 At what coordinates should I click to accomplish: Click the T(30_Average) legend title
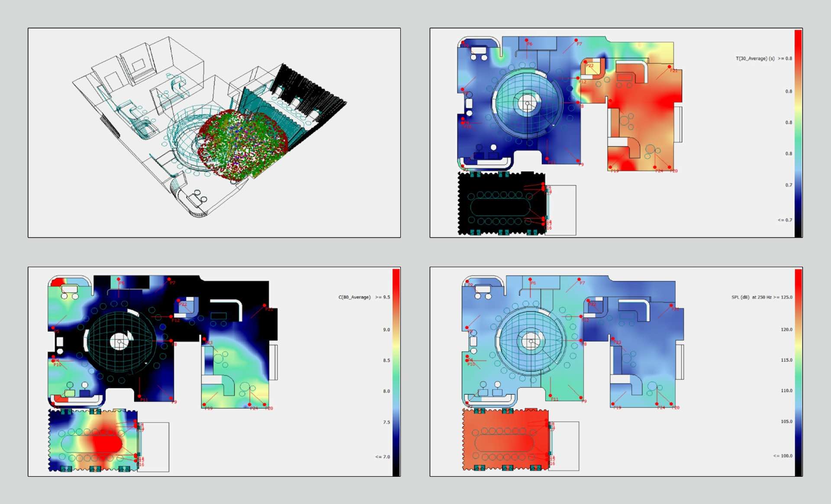pos(755,58)
